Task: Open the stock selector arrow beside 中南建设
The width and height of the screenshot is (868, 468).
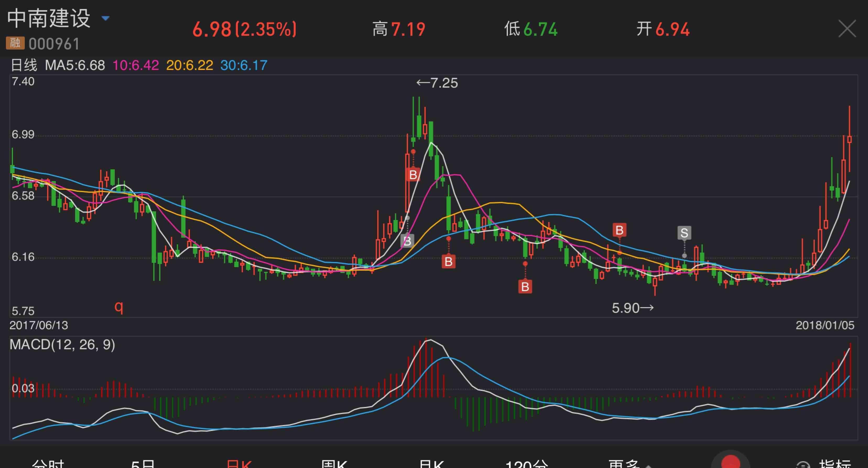Action: (x=105, y=18)
